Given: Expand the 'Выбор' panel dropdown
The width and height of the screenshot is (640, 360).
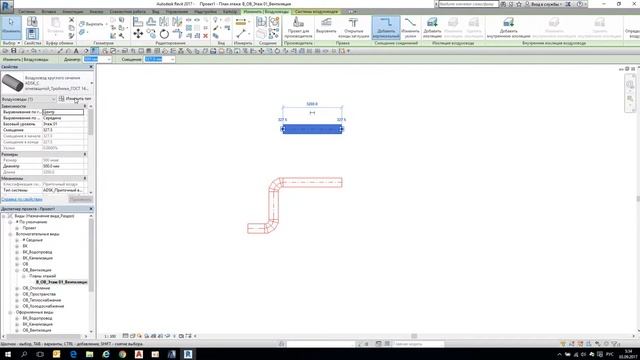Looking at the screenshot, I should [11, 43].
